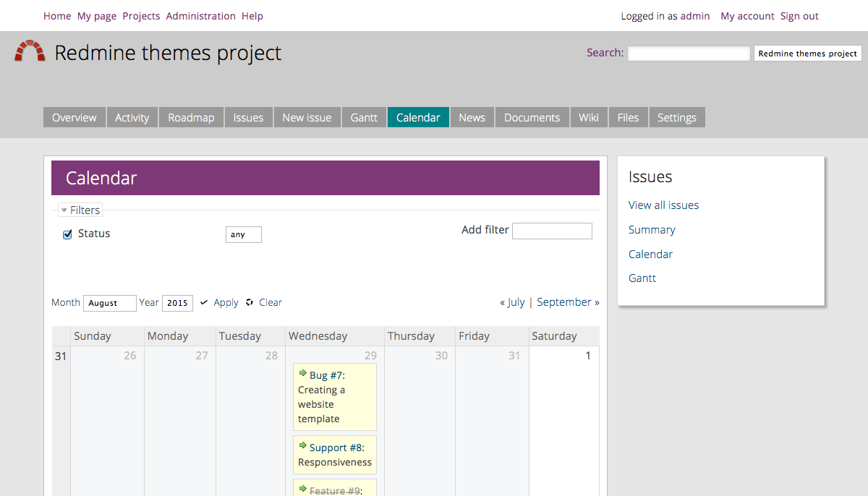Switch to the Files tab
This screenshot has width=868, height=496.
[x=629, y=117]
